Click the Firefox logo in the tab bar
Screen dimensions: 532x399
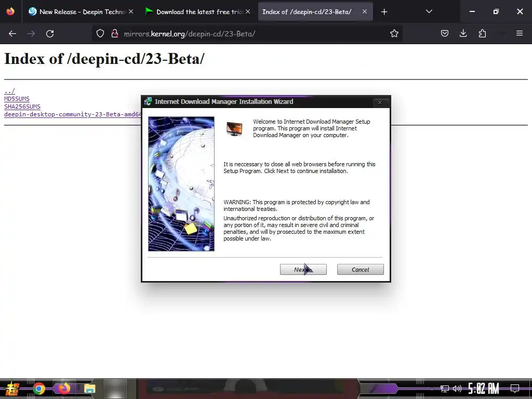click(x=10, y=11)
